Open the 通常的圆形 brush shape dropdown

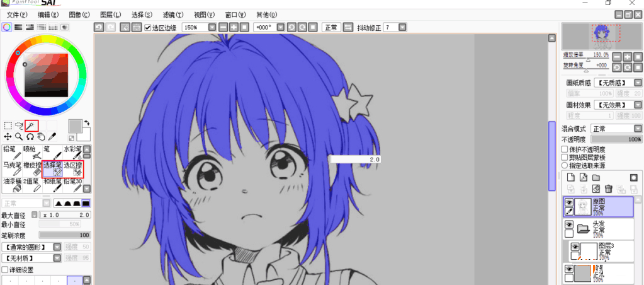[x=57, y=247]
